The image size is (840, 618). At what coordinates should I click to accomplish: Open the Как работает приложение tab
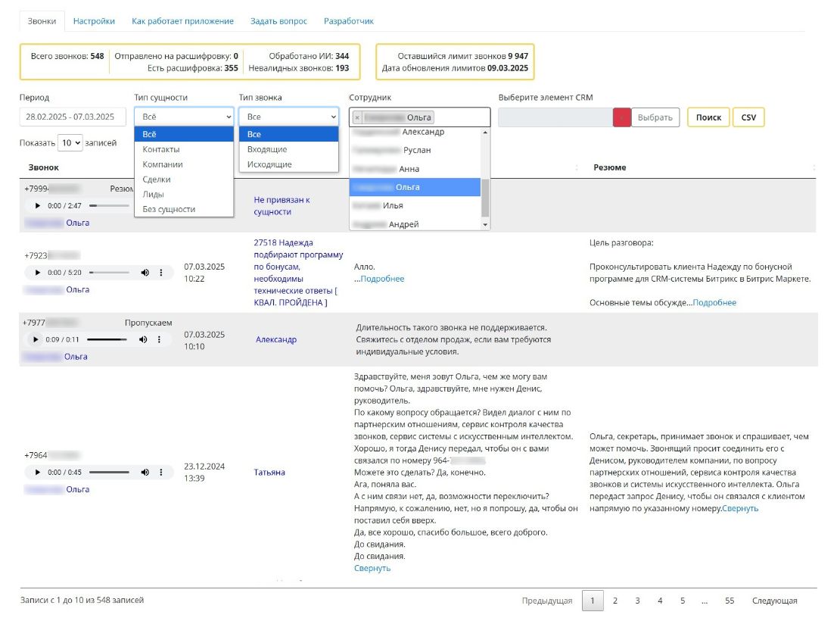click(x=182, y=21)
